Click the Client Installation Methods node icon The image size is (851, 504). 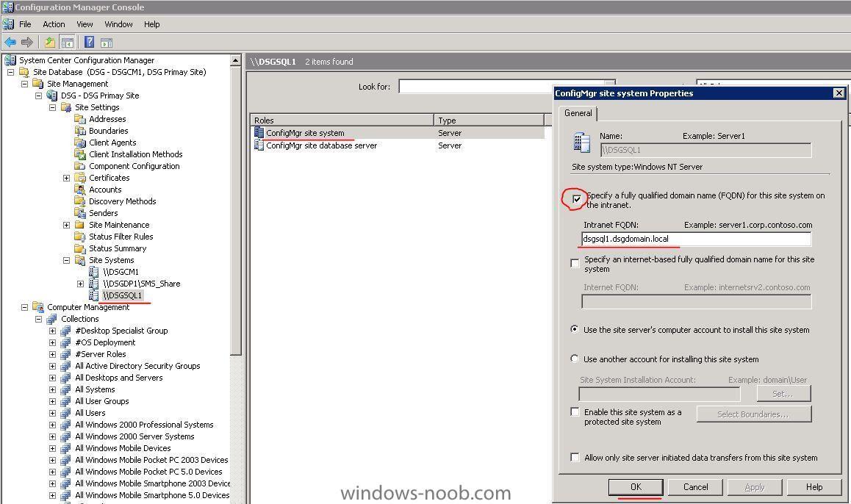(x=80, y=154)
